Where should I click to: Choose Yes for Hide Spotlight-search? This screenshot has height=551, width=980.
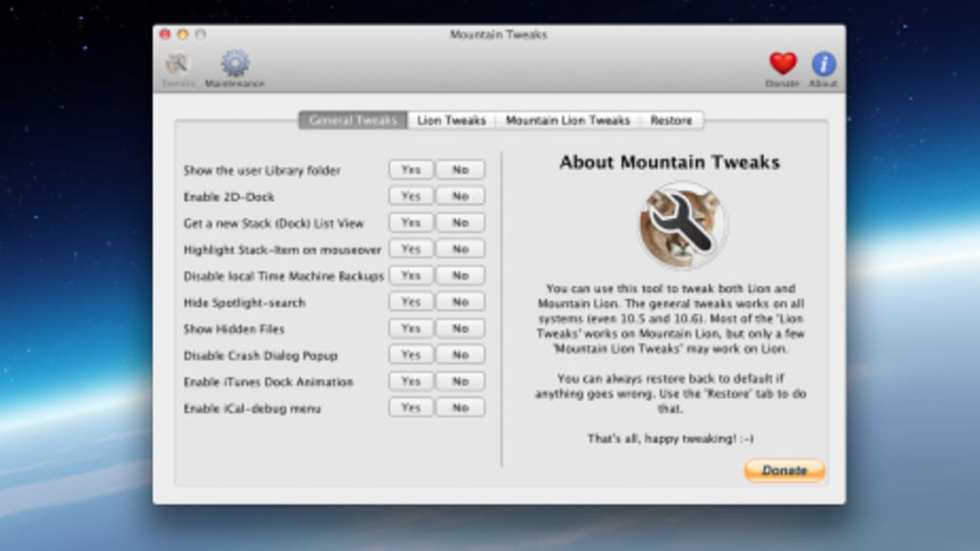click(410, 301)
